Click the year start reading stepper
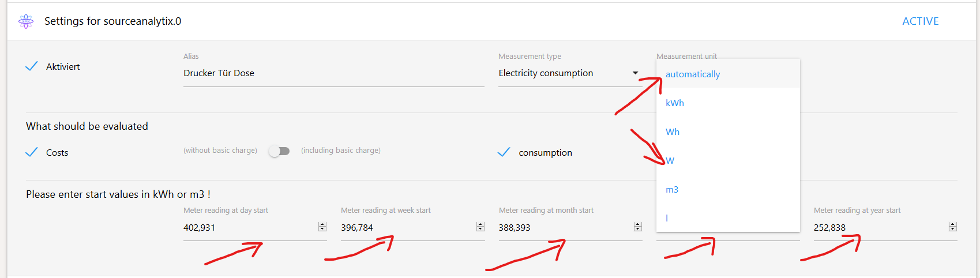 [x=953, y=227]
